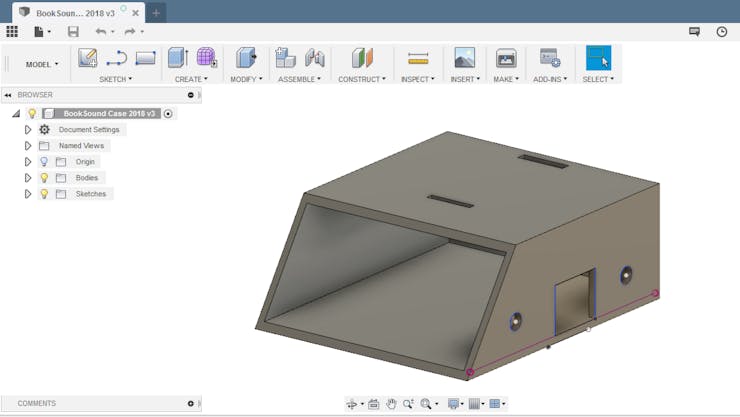Click the Construct plane icon
The image size is (740, 417).
362,58
